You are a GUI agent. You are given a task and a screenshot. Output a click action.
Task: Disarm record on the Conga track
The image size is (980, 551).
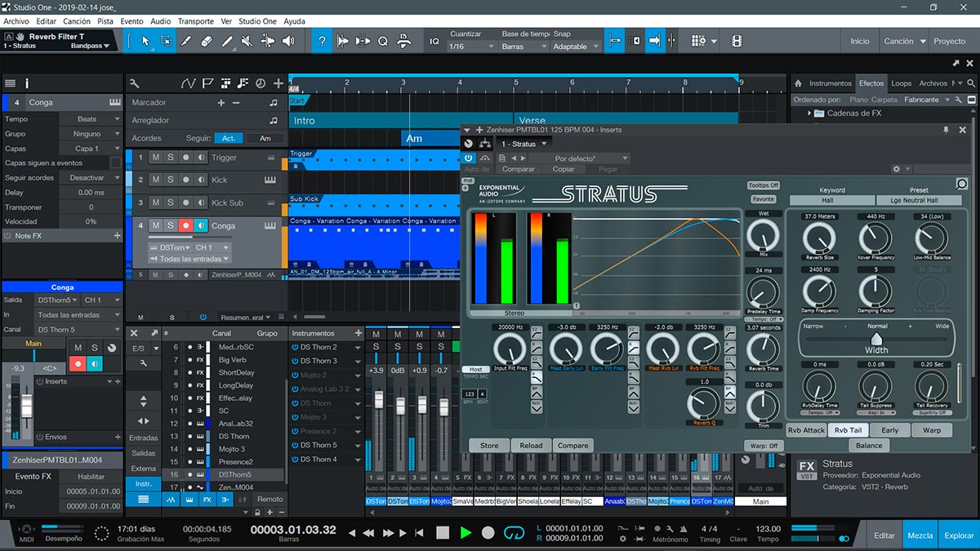pos(185,225)
